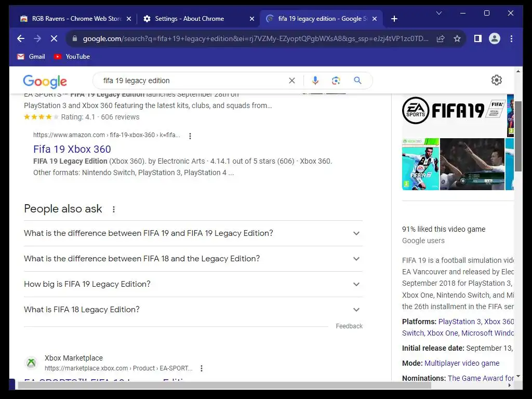532x399 pixels.
Task: Click the Feedback link
Action: pyautogui.click(x=349, y=326)
